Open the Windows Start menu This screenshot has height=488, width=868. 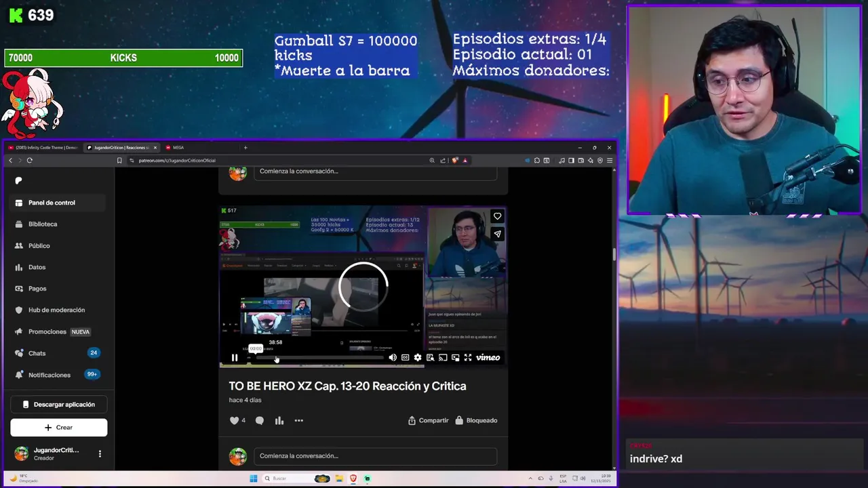pos(254,479)
